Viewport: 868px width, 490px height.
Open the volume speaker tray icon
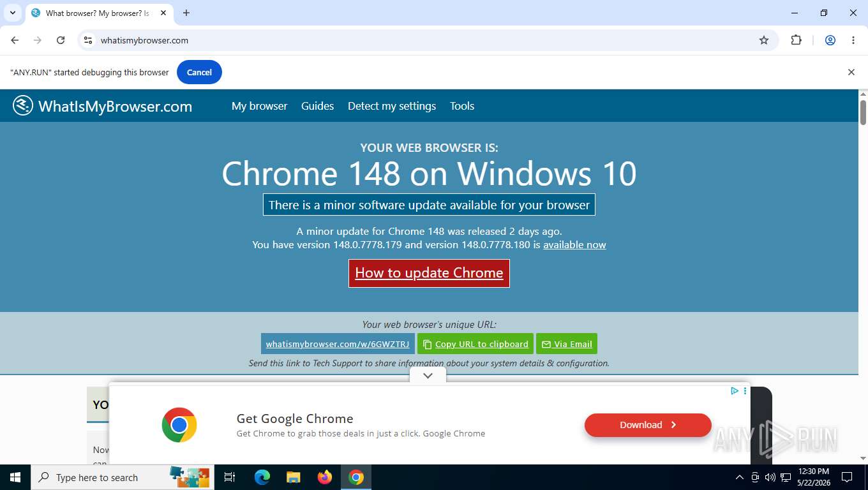coord(770,477)
